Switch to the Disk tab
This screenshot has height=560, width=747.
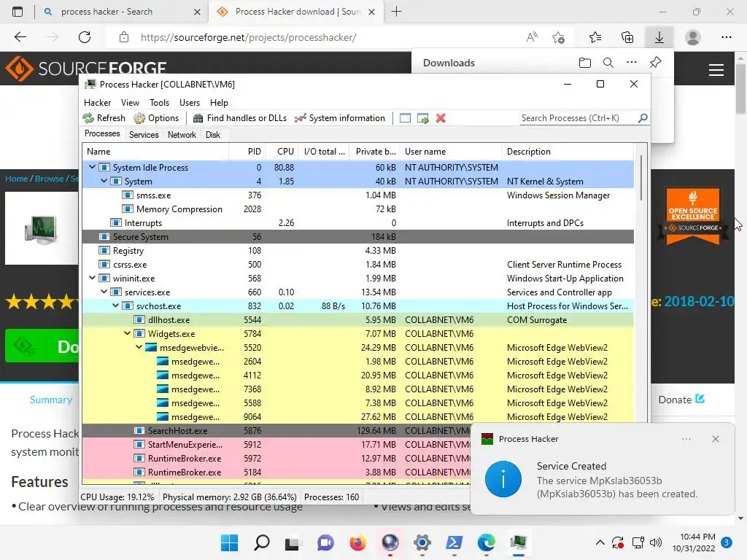213,135
